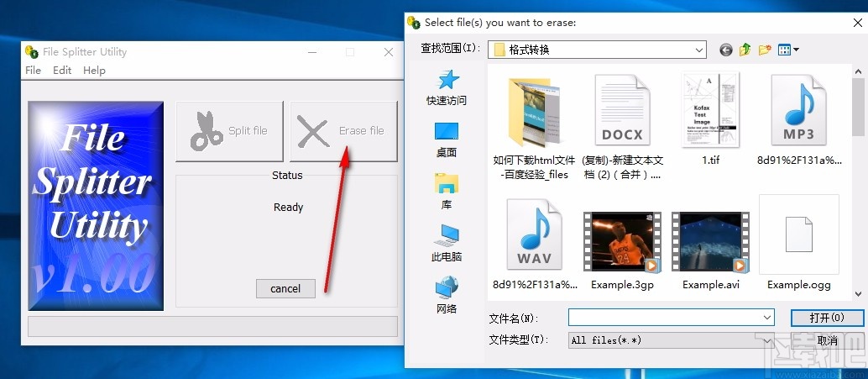
Task: Click the progress bar at the window bottom
Action: [x=212, y=326]
